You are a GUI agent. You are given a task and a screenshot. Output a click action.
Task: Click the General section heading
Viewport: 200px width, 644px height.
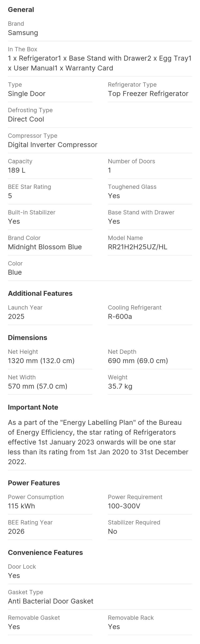21,10
